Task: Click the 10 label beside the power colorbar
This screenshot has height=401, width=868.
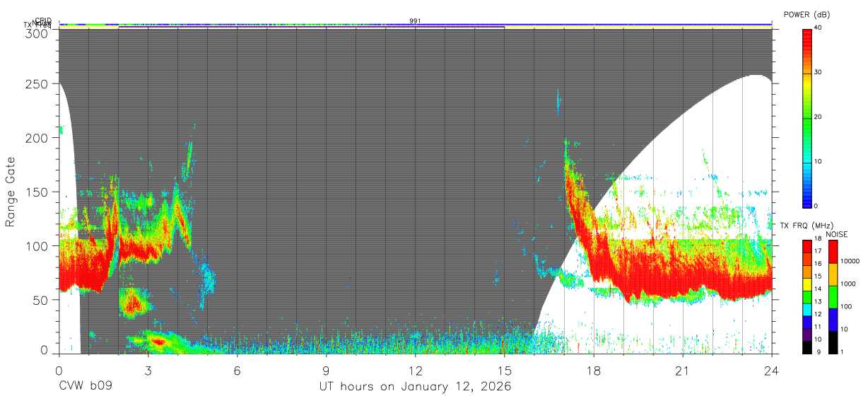Action: [819, 161]
